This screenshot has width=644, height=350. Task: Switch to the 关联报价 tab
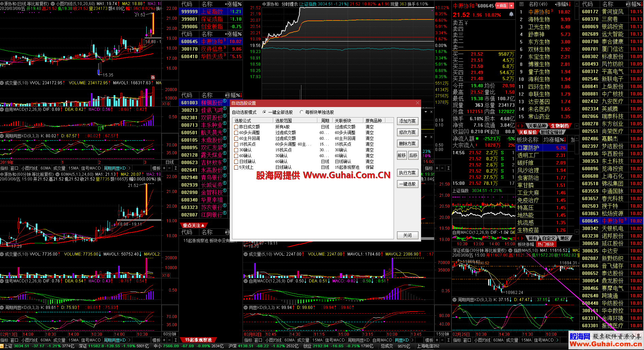527,132
